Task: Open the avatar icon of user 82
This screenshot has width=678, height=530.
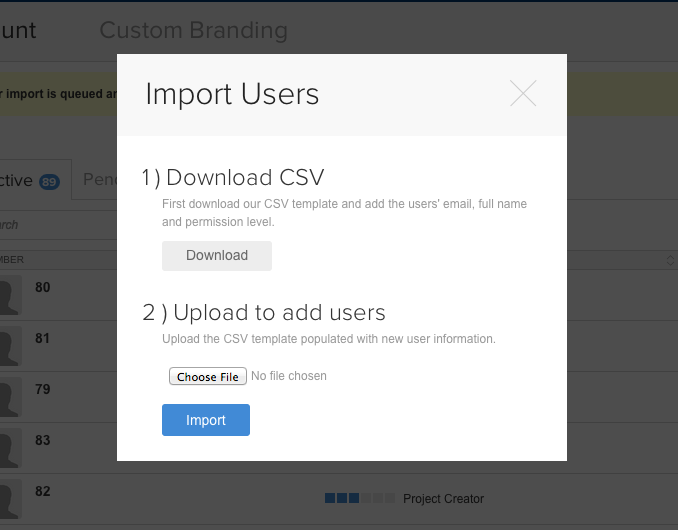Action: (8, 500)
